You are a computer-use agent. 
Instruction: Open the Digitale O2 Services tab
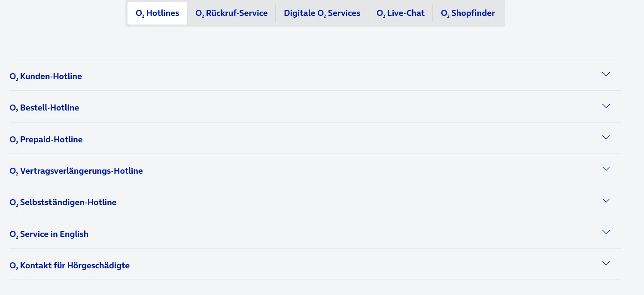pos(322,13)
